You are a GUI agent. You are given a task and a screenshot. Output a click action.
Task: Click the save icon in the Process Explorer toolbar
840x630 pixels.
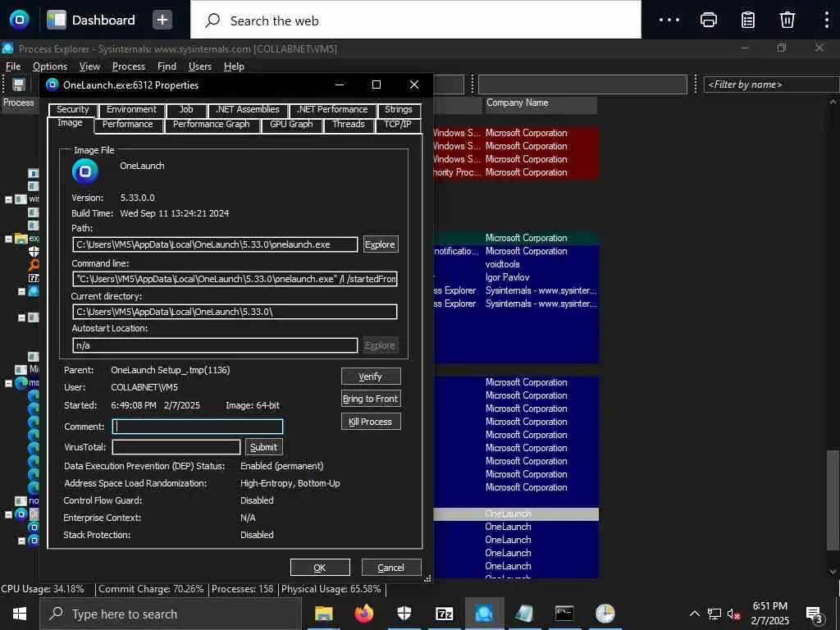pos(19,84)
